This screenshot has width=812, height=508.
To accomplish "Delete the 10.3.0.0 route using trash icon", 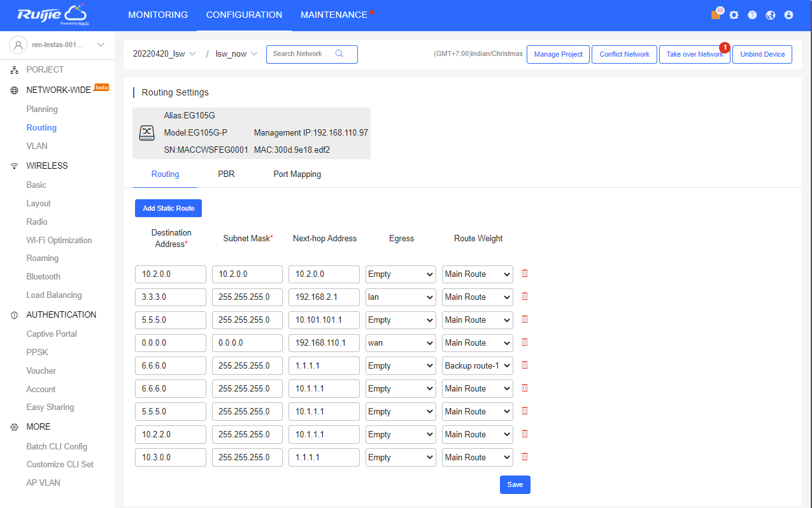I will (x=525, y=457).
